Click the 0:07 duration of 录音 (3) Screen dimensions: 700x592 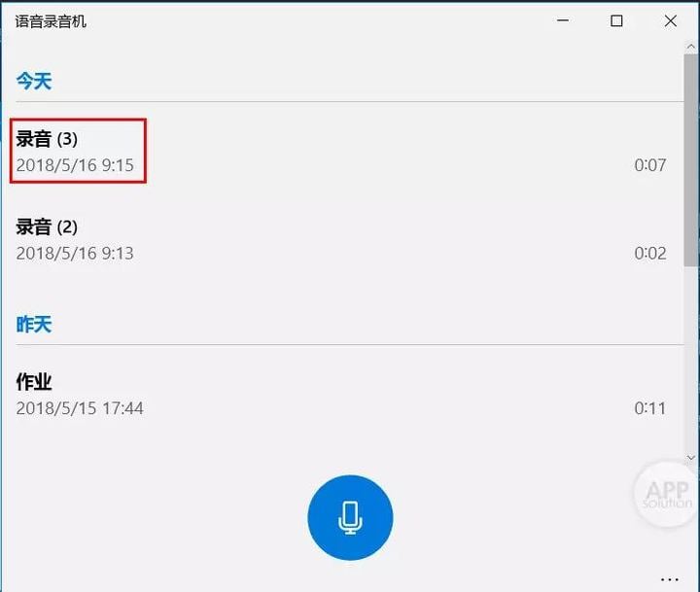tap(650, 165)
